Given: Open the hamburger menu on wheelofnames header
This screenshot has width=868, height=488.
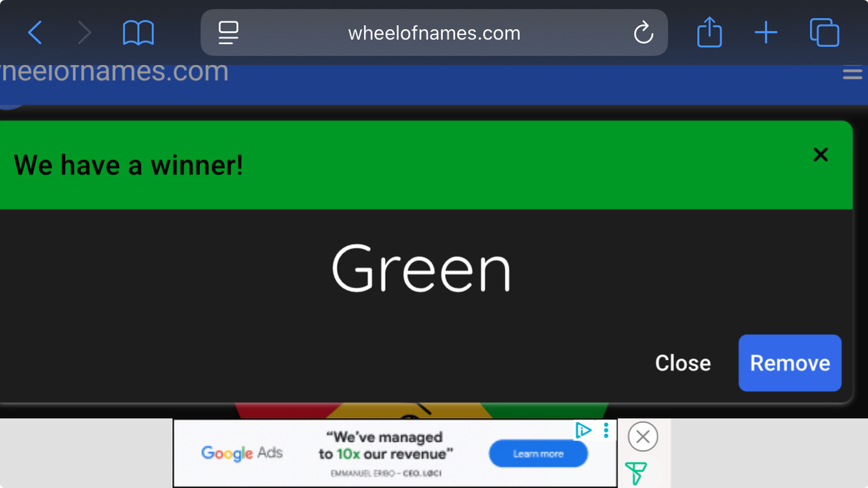Looking at the screenshot, I should pyautogui.click(x=852, y=73).
